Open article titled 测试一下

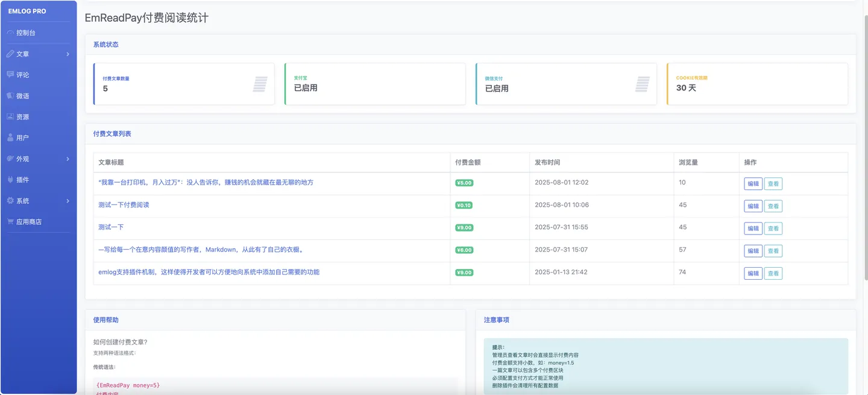click(111, 227)
